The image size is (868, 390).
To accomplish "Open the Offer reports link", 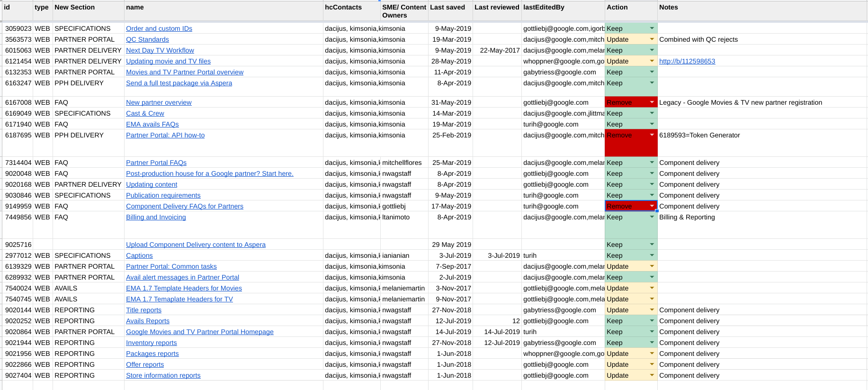I will point(145,364).
